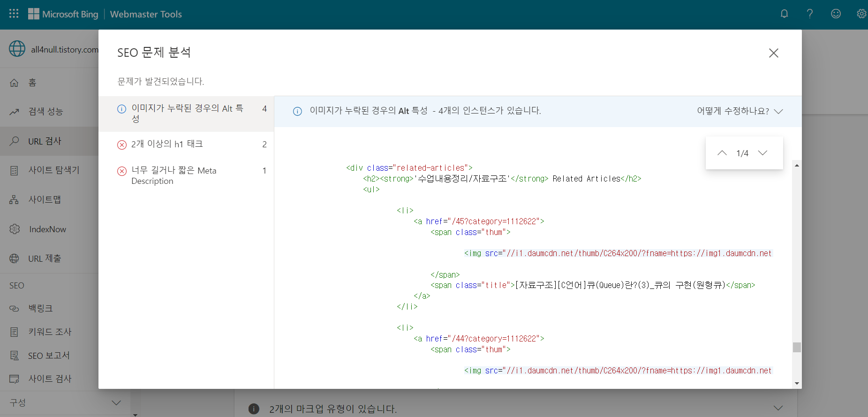The height and width of the screenshot is (417, 868).
Task: Click the Sitemap hierarchy icon
Action: tap(15, 200)
